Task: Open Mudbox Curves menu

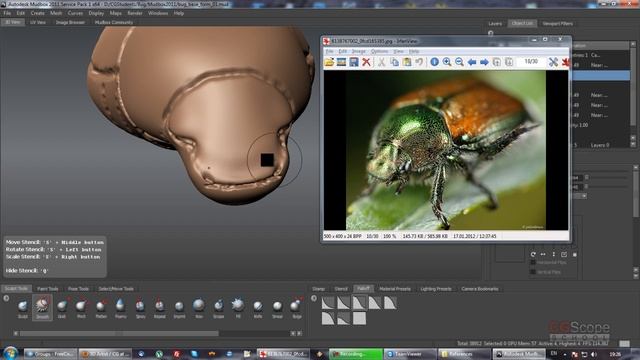Action: click(x=75, y=13)
